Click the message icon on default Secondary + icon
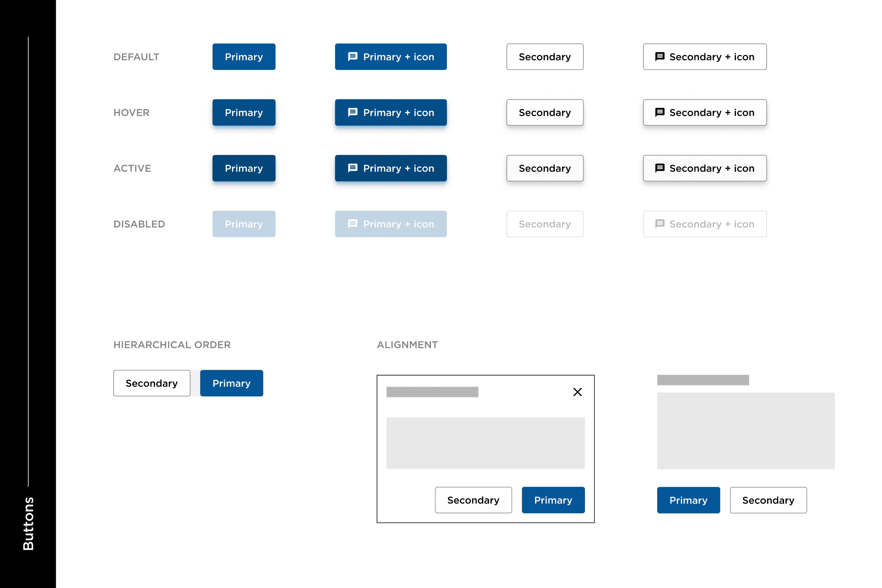 [657, 56]
